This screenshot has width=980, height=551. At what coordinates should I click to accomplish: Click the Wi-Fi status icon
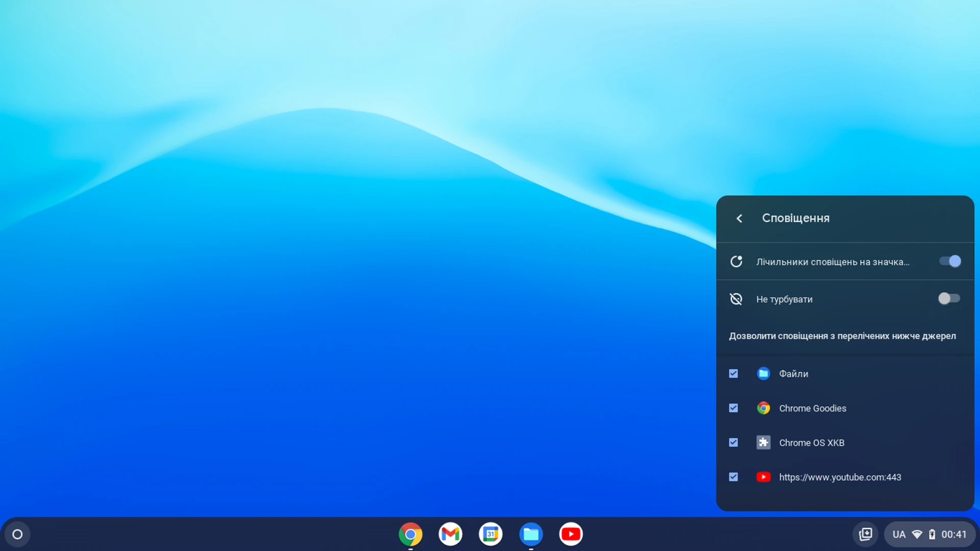[x=917, y=534]
